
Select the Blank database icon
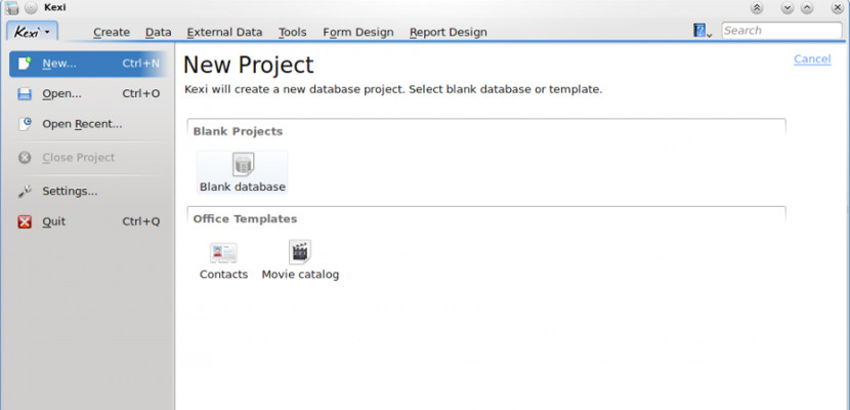pyautogui.click(x=243, y=165)
